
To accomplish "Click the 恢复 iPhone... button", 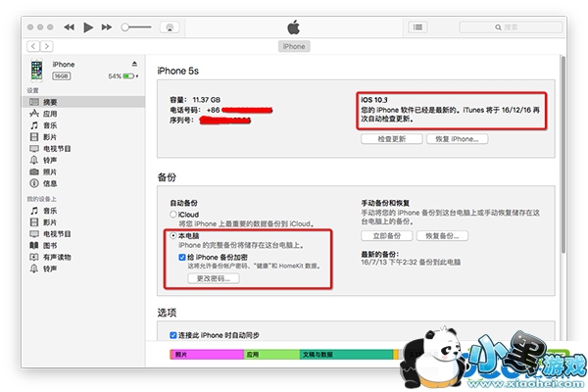I will (x=457, y=139).
